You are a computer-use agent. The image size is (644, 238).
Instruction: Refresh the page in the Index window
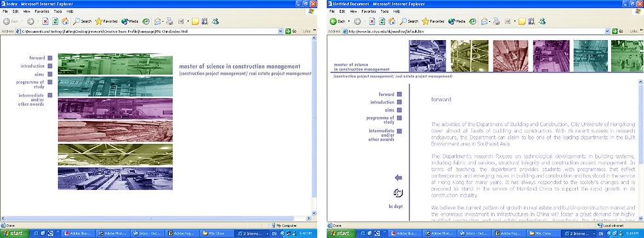55,22
